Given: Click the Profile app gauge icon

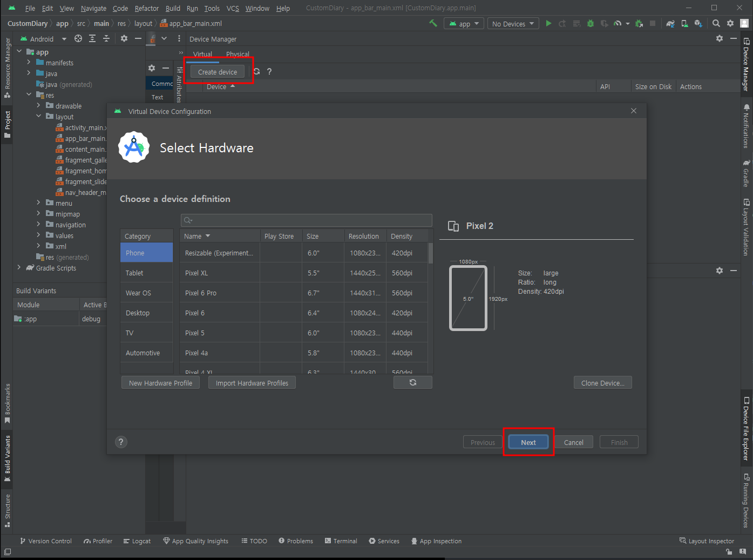Looking at the screenshot, I should click(618, 23).
